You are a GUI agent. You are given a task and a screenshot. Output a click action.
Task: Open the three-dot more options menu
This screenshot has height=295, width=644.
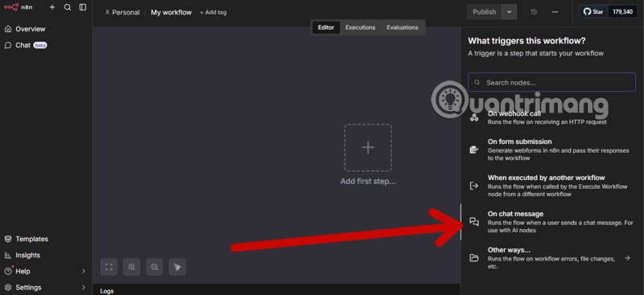tap(555, 12)
